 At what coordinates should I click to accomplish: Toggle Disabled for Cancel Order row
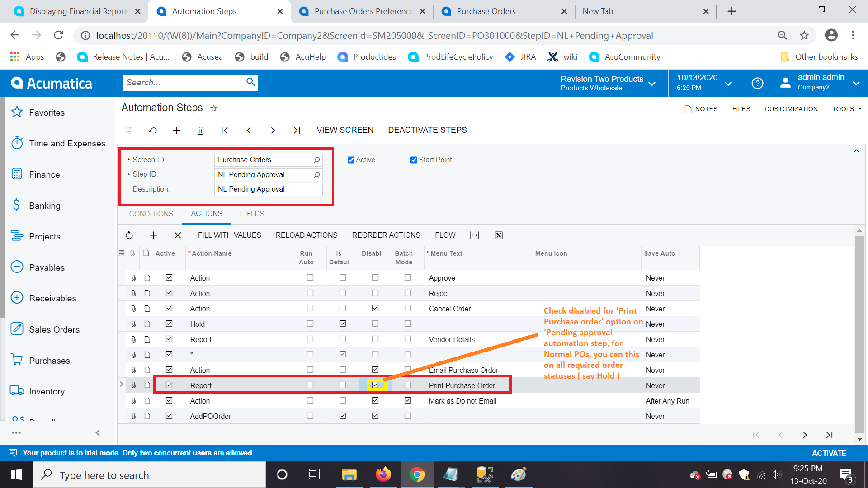coord(375,308)
